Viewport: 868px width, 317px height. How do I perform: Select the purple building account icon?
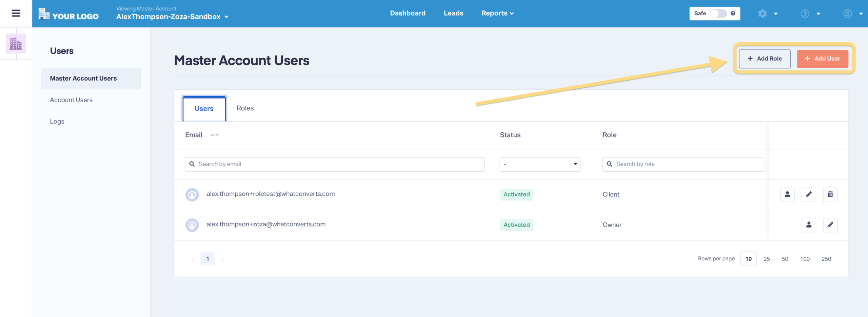click(16, 43)
